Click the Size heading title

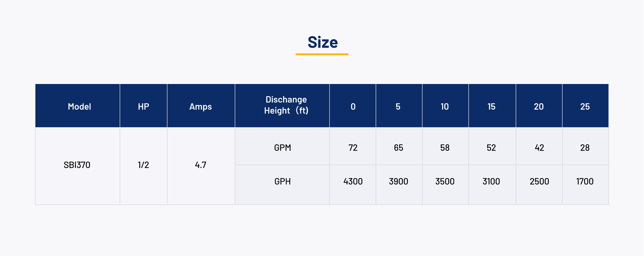click(x=323, y=42)
